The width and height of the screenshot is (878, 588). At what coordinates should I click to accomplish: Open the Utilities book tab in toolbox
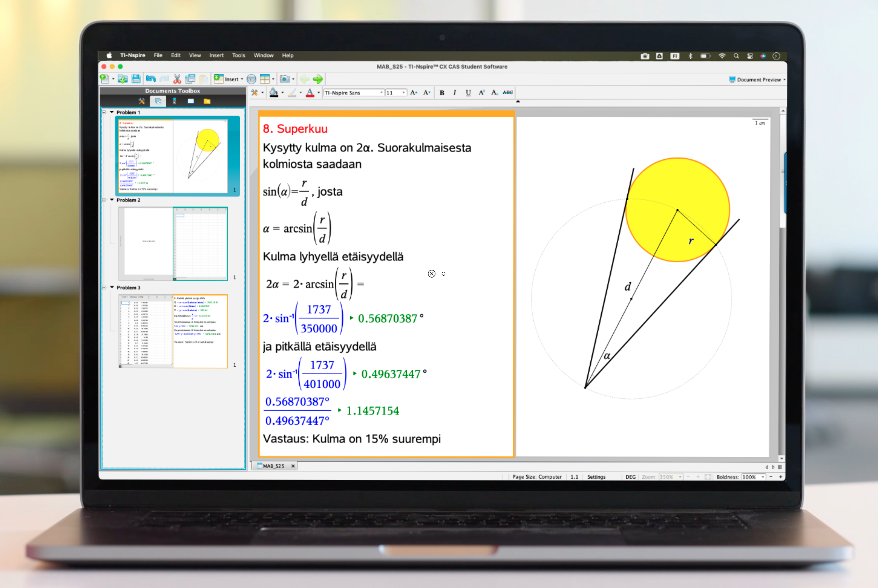pos(191,101)
